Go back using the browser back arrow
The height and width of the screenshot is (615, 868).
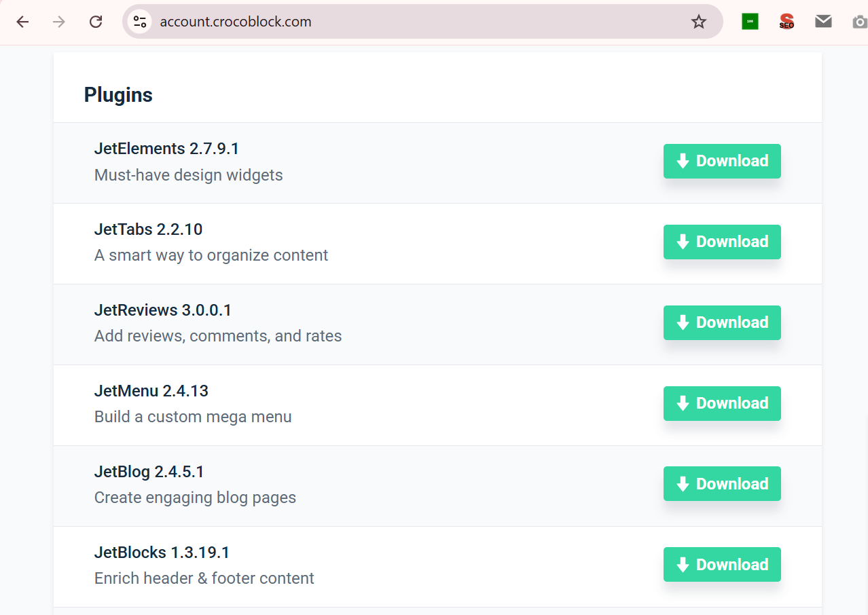pyautogui.click(x=22, y=22)
